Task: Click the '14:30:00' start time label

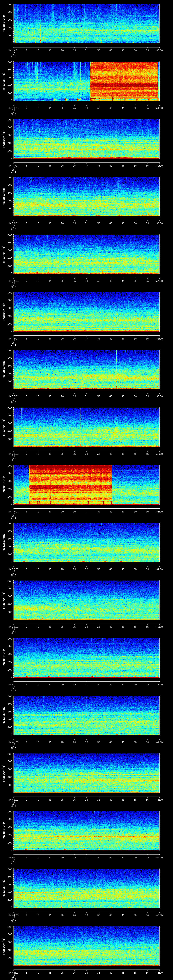Action: click(x=13, y=108)
